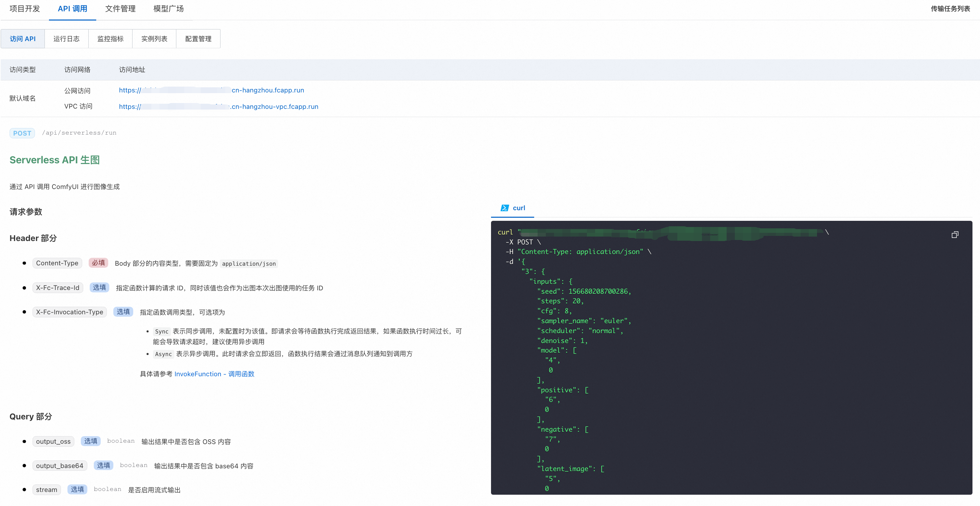
Task: Go to 配置管理 sub-tab
Action: coord(198,39)
